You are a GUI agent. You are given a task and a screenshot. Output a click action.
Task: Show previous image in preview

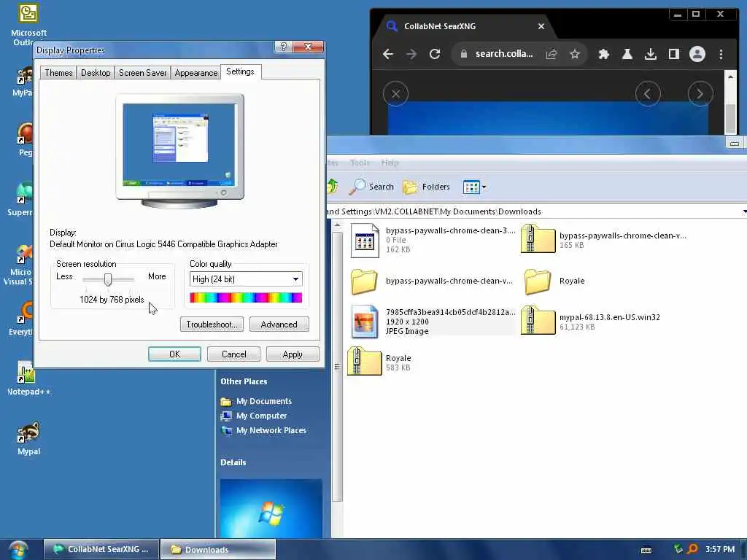tap(648, 94)
